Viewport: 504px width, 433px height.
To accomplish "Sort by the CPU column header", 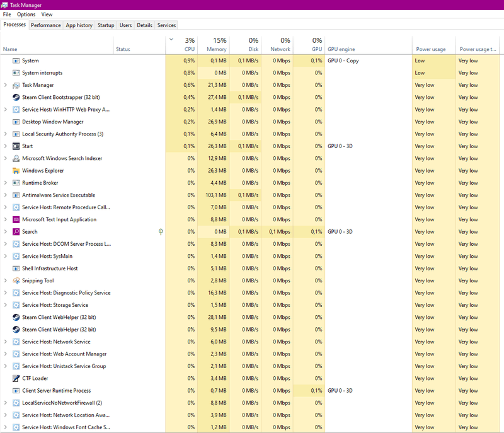I will 181,45.
